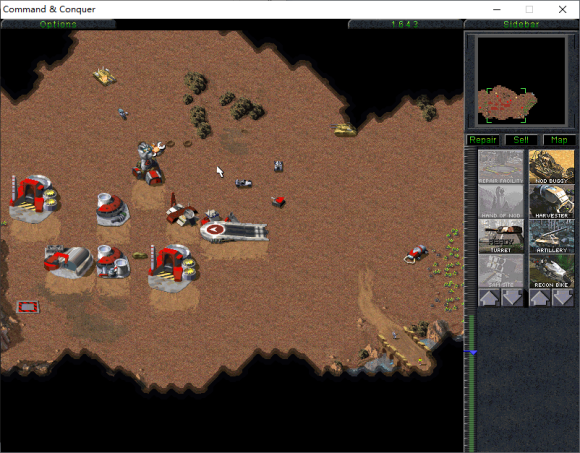The height and width of the screenshot is (453, 580).
Task: Page the units column up
Action: tap(540, 298)
